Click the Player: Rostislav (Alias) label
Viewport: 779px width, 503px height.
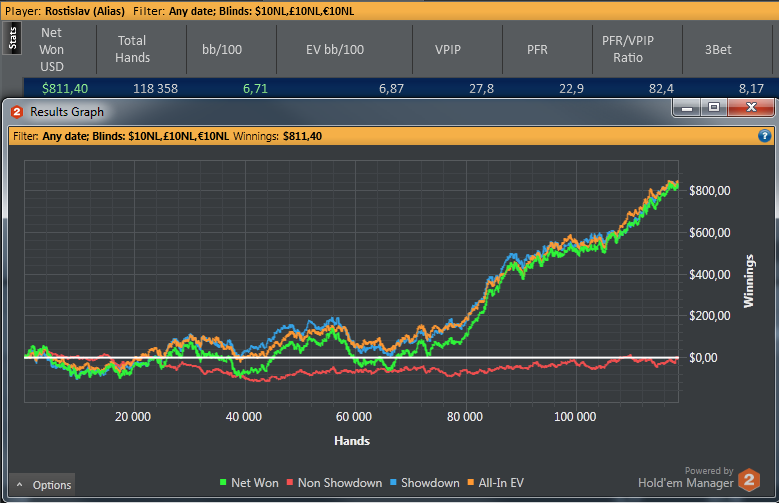coord(65,11)
